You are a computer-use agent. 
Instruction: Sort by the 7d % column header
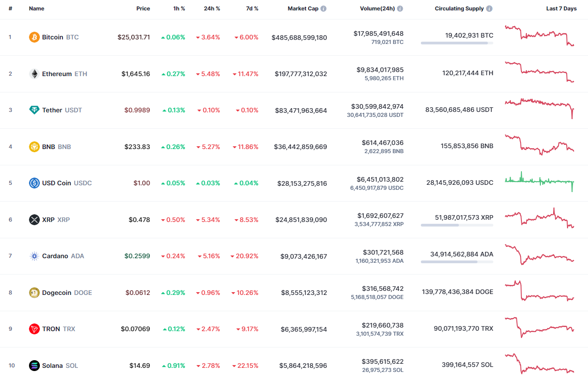(x=252, y=8)
